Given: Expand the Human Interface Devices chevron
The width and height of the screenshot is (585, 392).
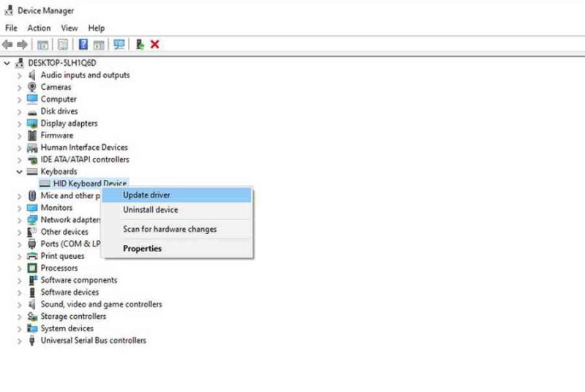Looking at the screenshot, I should (20, 148).
